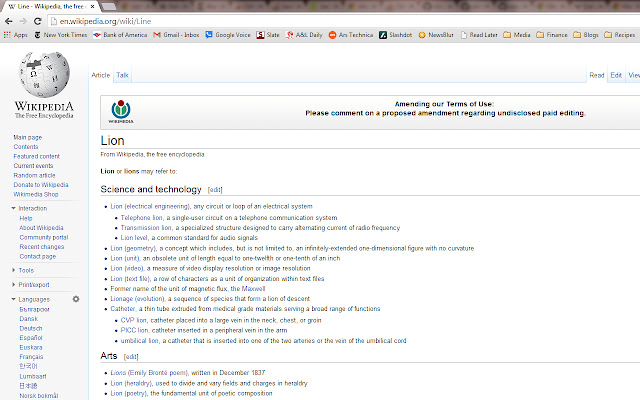Open Lion (electrical engineering) link
This screenshot has height=400, width=640.
point(150,207)
